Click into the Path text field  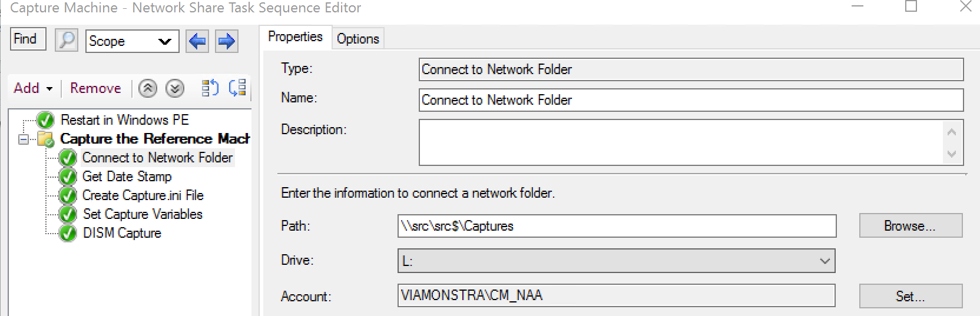point(616,226)
